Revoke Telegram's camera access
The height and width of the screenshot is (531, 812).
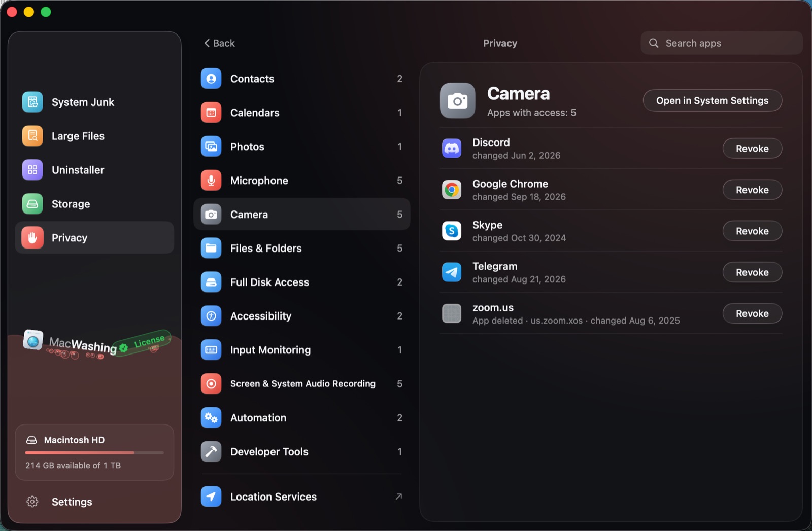[x=752, y=272]
